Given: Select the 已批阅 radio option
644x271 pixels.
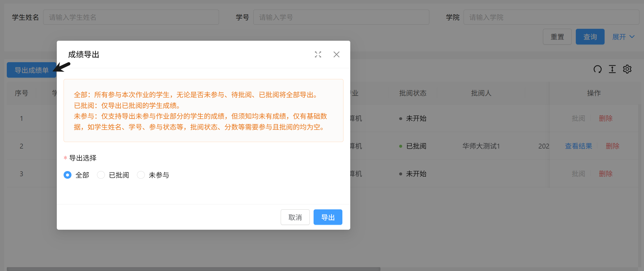Looking at the screenshot, I should (101, 175).
